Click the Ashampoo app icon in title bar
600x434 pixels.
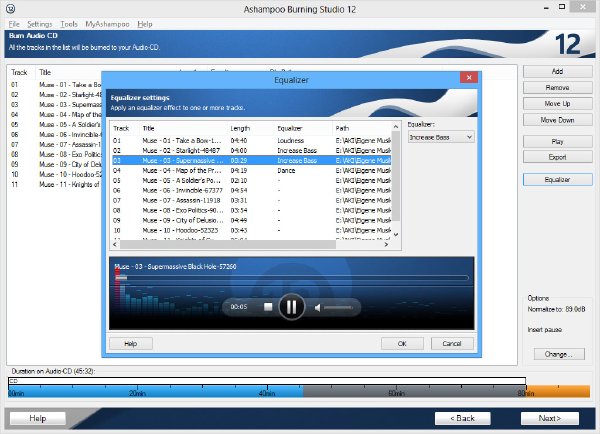click(11, 8)
